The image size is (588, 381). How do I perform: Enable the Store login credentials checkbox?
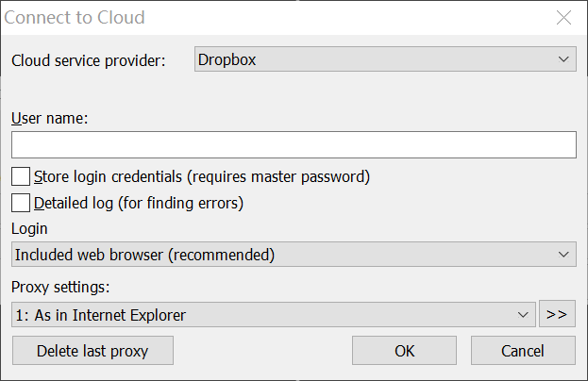tap(21, 176)
